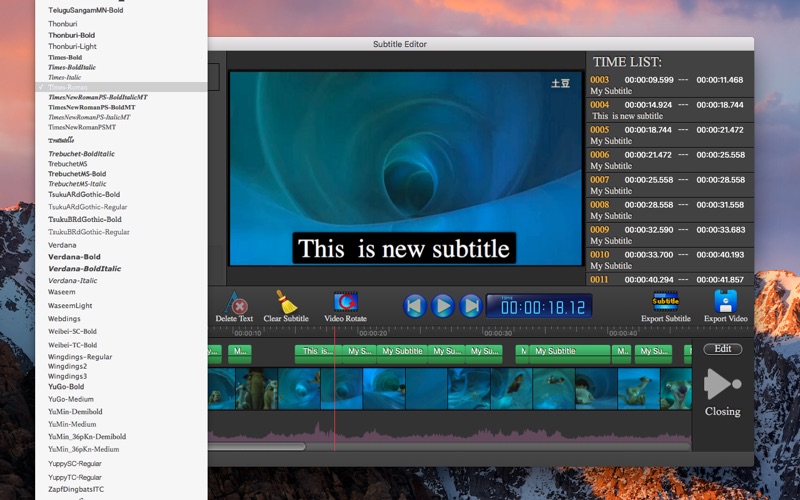Select subtitle entry 0010 in time list

(x=670, y=260)
